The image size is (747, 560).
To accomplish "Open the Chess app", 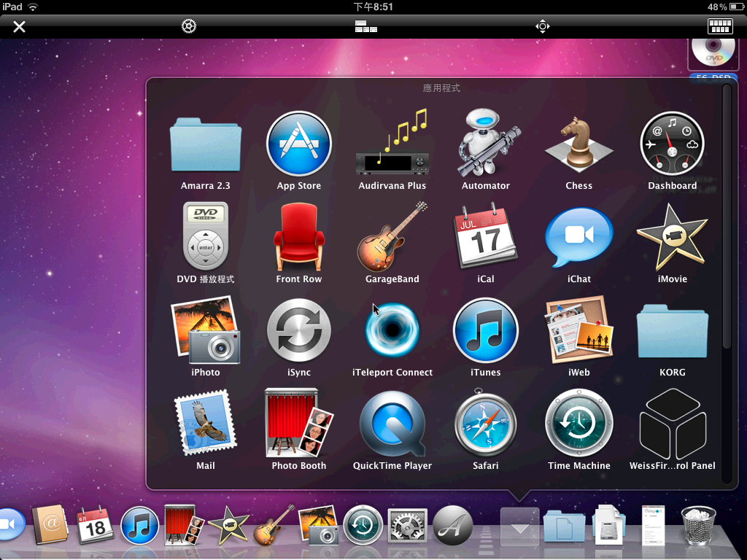I will (578, 145).
